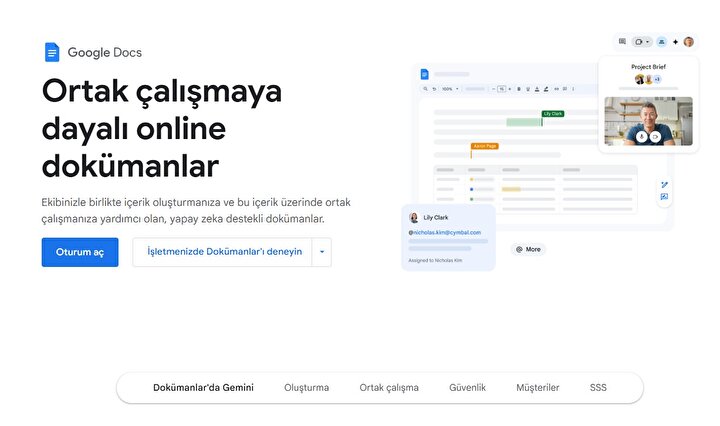Switch to the 'Oluşturma' tab

[306, 387]
